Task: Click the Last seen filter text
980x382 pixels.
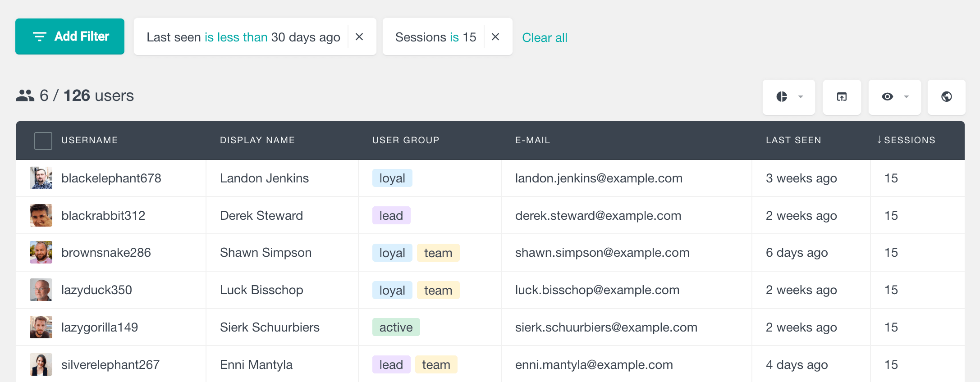Action: point(243,37)
